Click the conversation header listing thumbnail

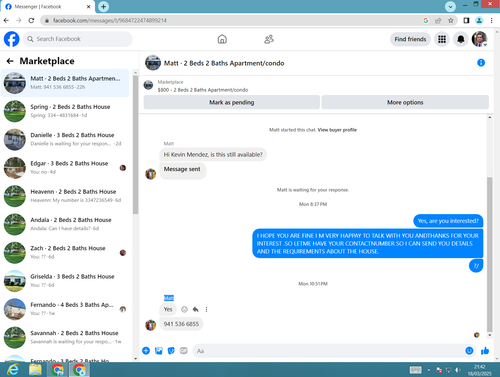[153, 63]
